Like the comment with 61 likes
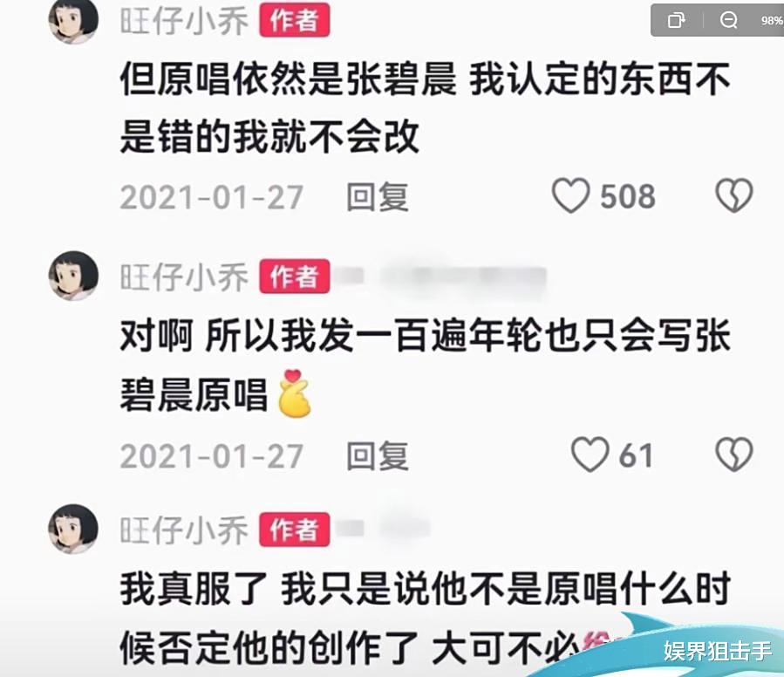784x677 pixels. point(590,455)
